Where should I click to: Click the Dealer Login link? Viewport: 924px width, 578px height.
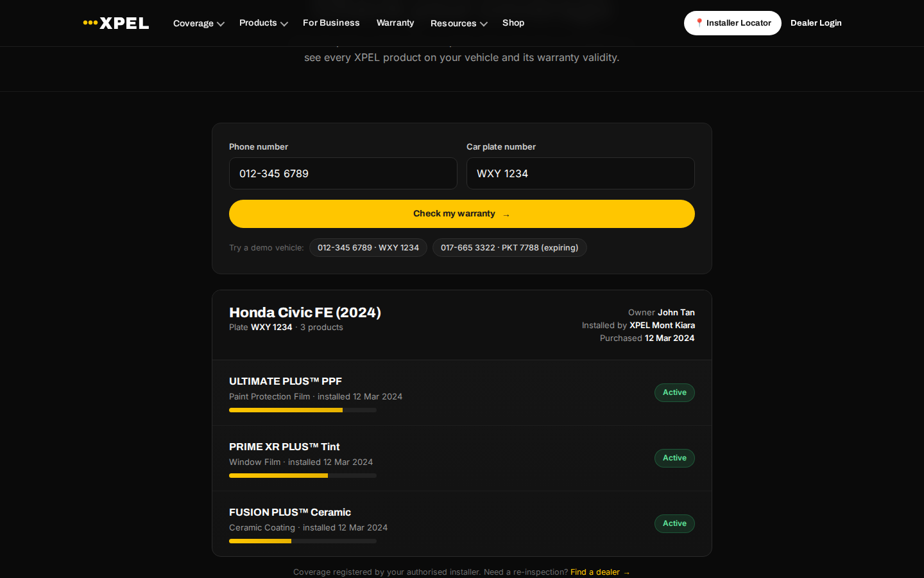(x=816, y=22)
